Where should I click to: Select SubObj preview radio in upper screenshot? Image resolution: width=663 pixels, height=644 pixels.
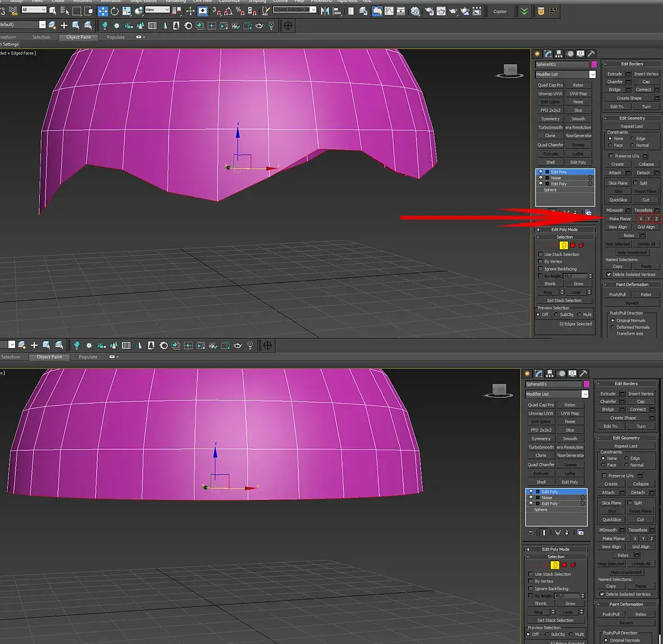[x=556, y=314]
